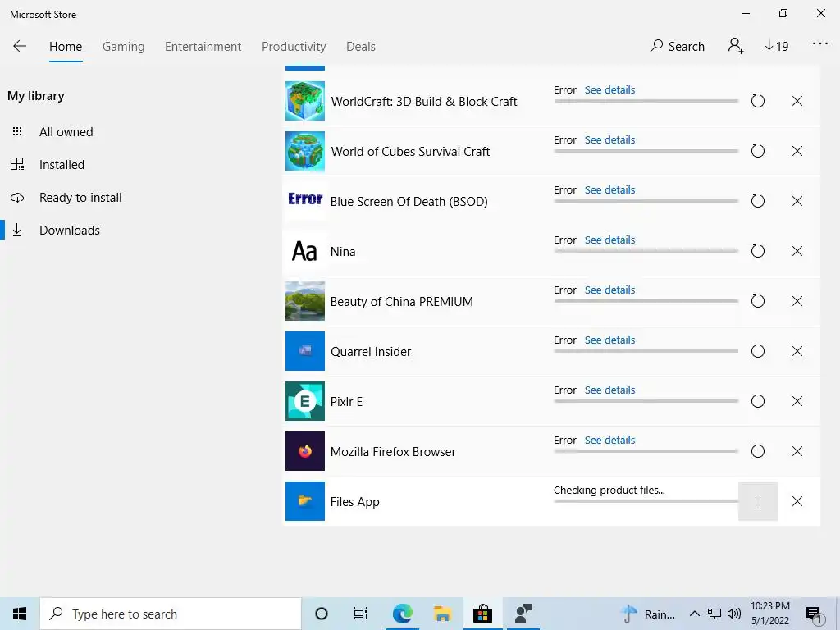840x630 pixels.
Task: Open the notification center icon
Action: (814, 614)
